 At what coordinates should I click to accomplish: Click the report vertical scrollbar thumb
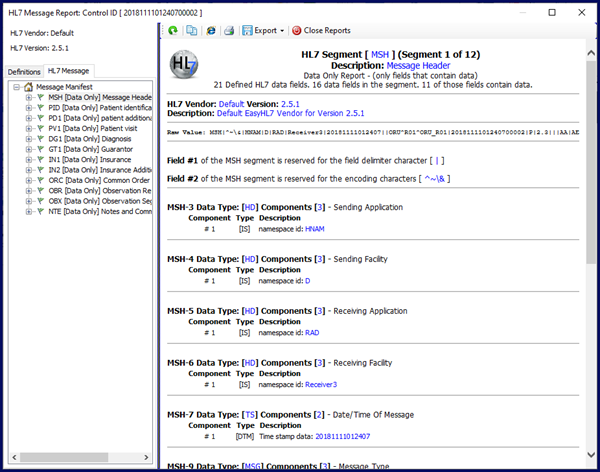pos(591,161)
